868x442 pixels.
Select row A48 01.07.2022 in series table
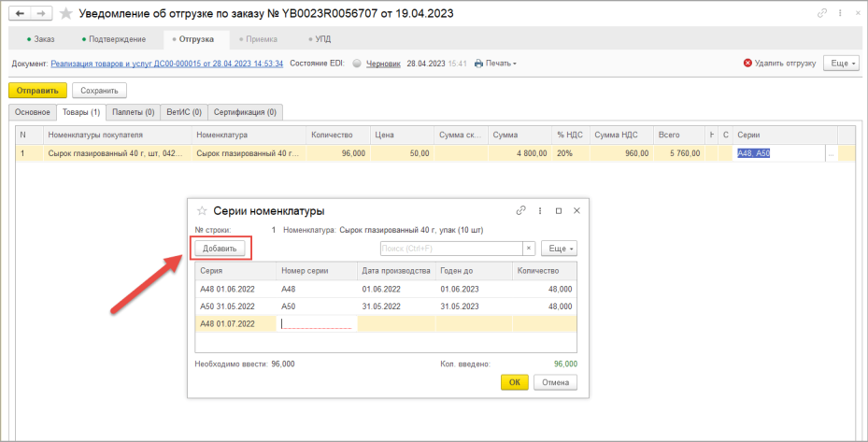[x=386, y=323]
